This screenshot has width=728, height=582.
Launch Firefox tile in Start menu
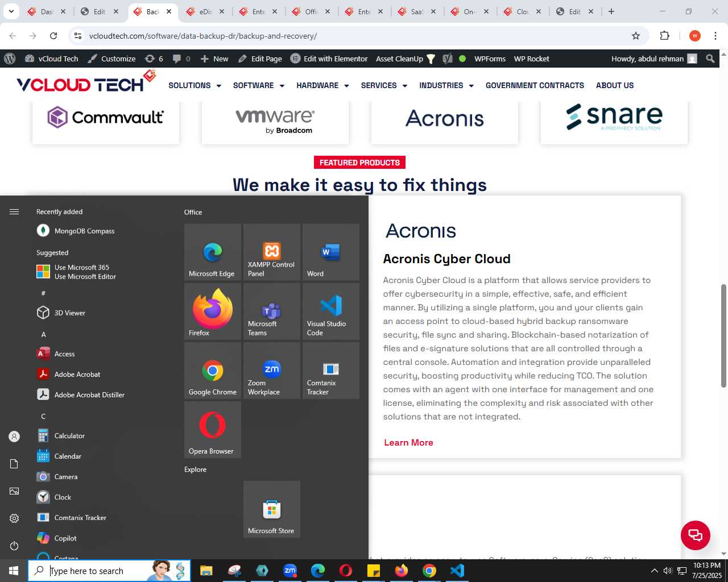[x=213, y=311]
